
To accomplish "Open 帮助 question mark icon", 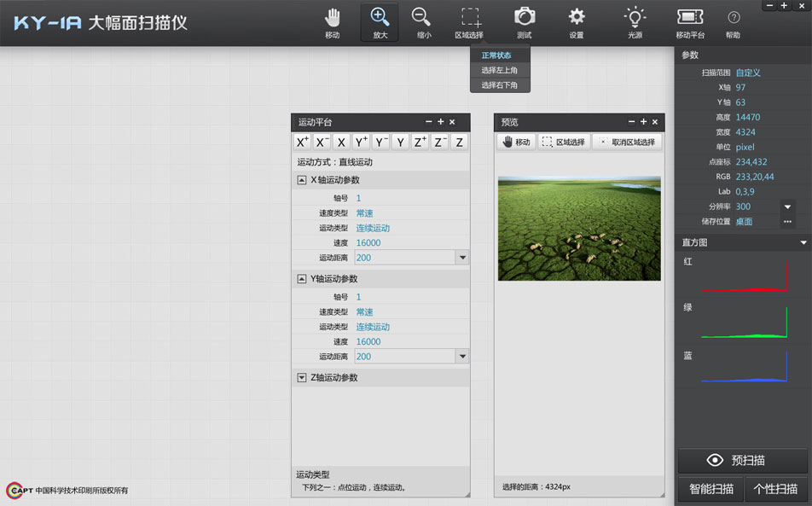I will (733, 19).
